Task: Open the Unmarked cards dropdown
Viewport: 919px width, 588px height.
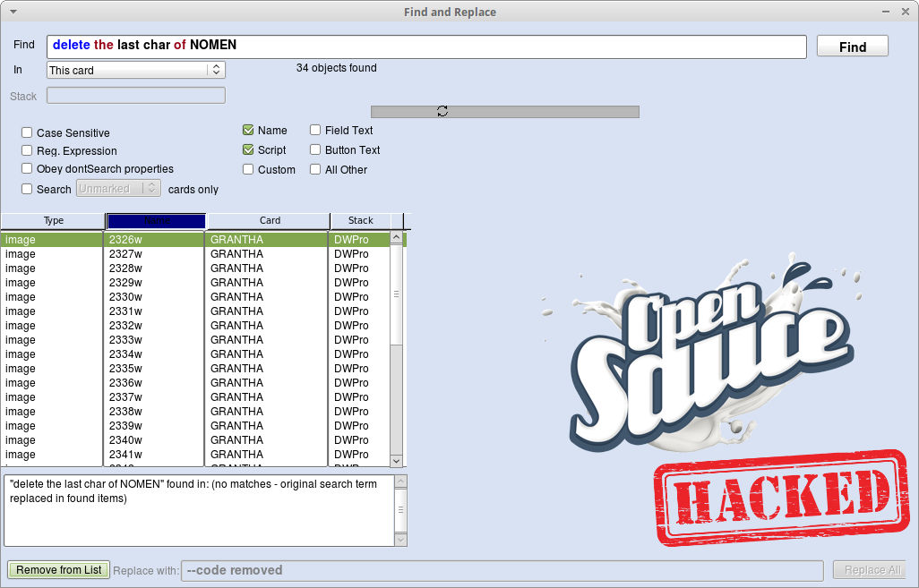Action: (x=119, y=189)
